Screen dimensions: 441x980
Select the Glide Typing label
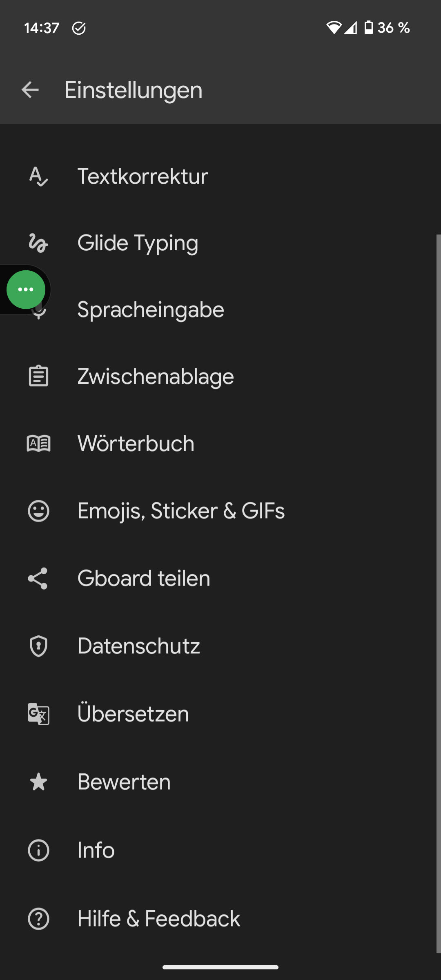(x=138, y=243)
